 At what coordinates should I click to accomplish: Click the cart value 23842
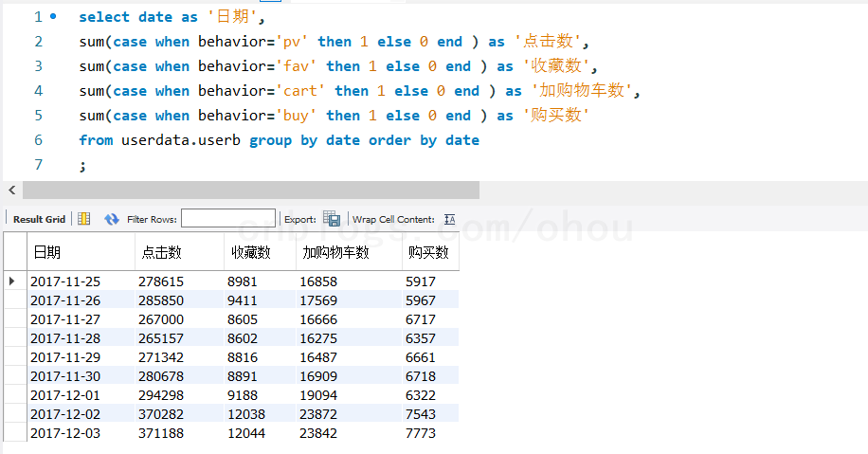[x=318, y=433]
